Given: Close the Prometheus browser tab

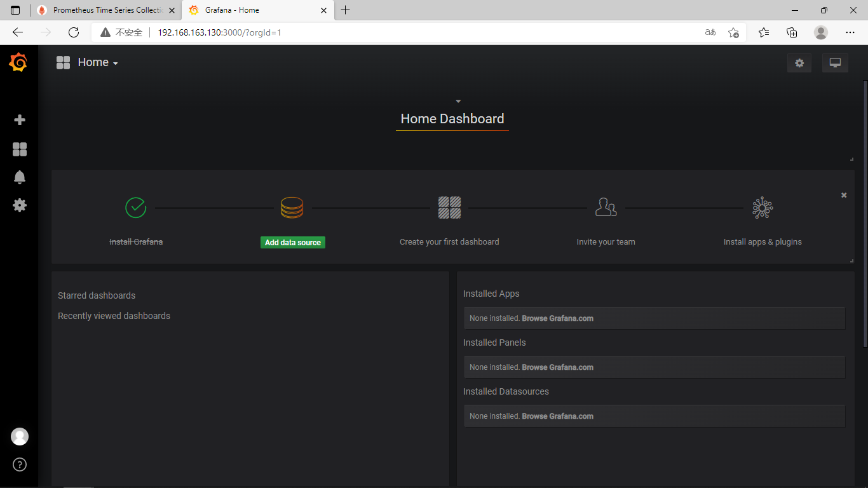Looking at the screenshot, I should click(172, 10).
